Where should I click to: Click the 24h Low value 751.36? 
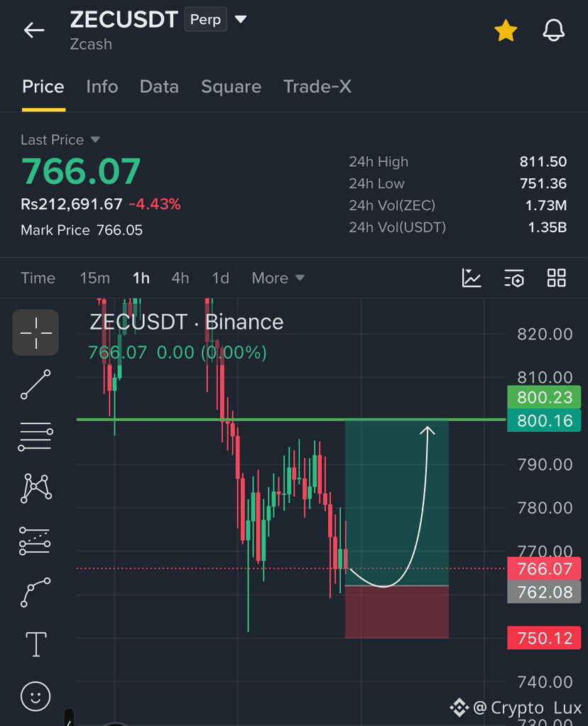point(543,183)
